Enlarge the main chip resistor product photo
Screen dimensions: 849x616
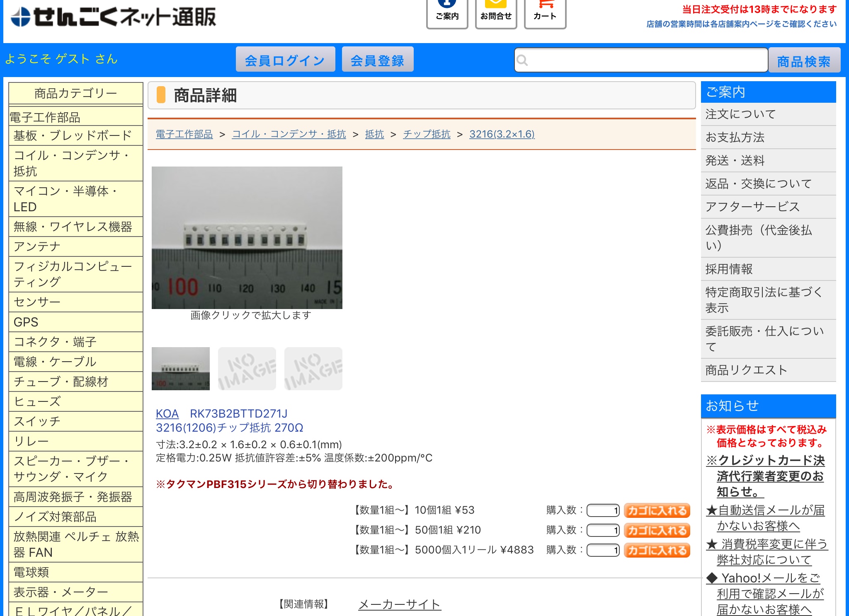click(247, 238)
